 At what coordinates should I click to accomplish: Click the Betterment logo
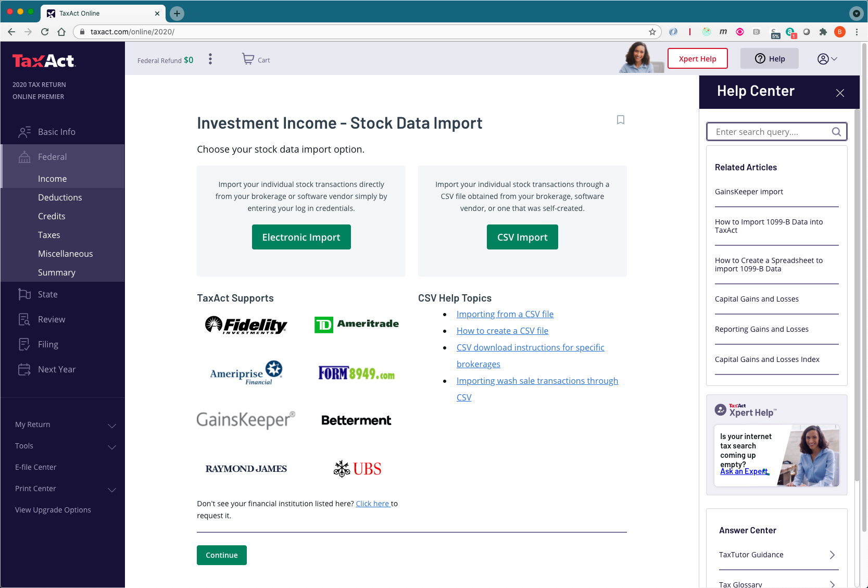pos(356,420)
